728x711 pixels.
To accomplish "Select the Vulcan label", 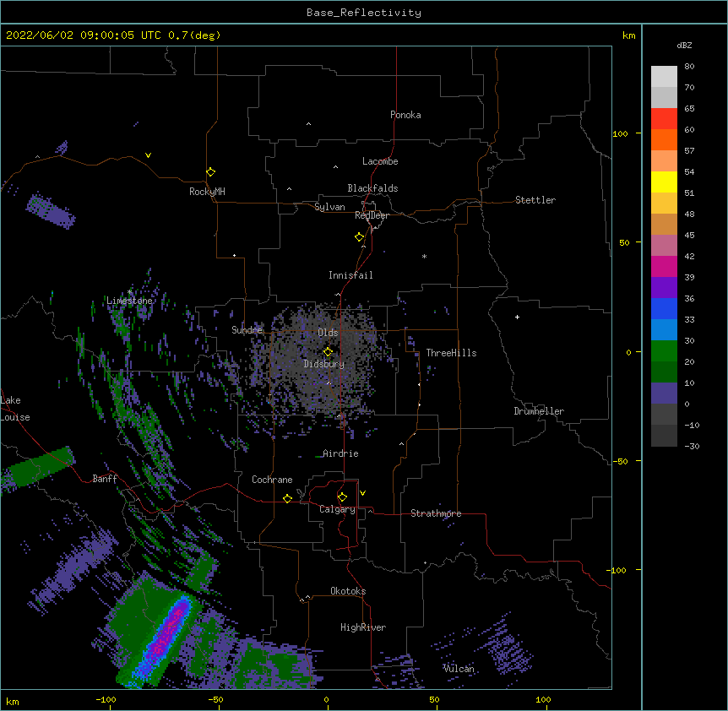I will (459, 669).
